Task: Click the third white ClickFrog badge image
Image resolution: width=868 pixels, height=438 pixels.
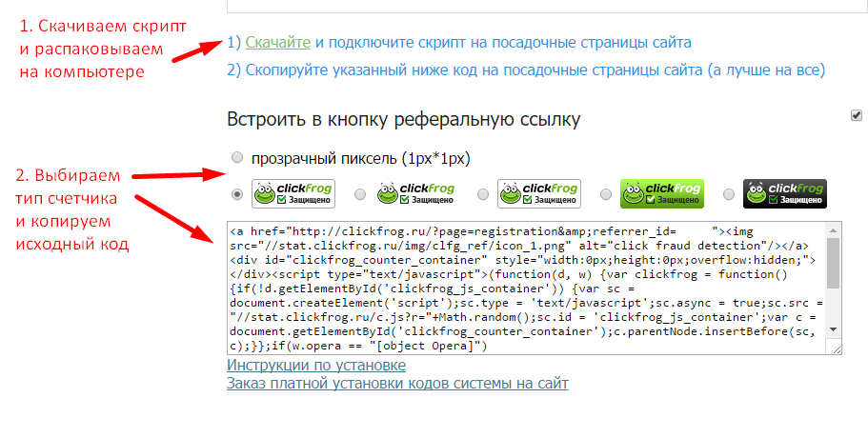Action: (x=539, y=193)
